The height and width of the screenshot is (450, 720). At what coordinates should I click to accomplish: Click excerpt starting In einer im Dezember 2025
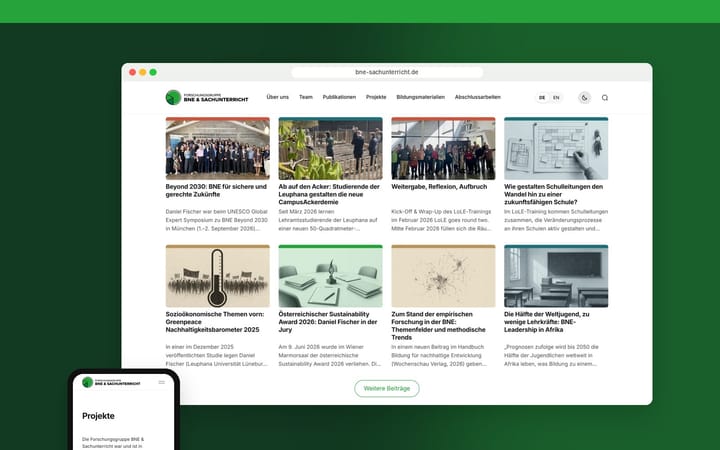(217, 355)
